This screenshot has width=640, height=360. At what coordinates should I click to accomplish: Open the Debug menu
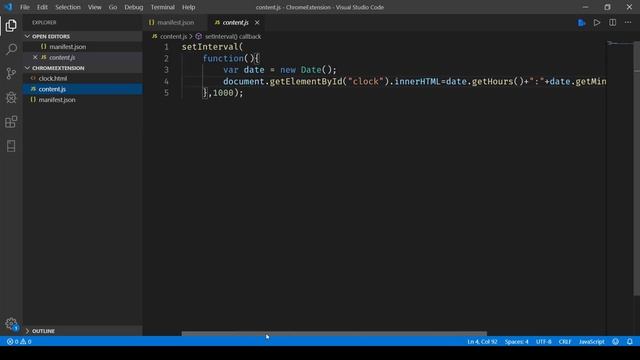[133, 7]
